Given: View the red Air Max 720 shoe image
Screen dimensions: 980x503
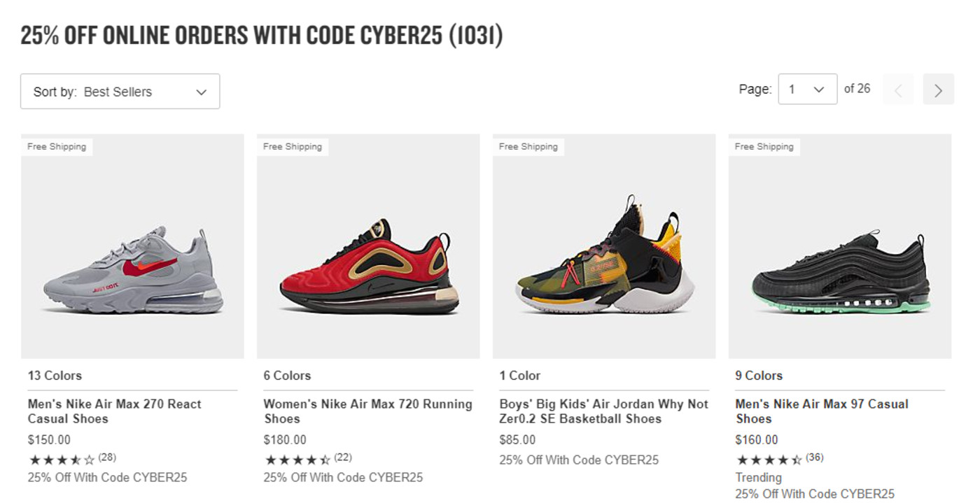Looking at the screenshot, I should coord(368,246).
